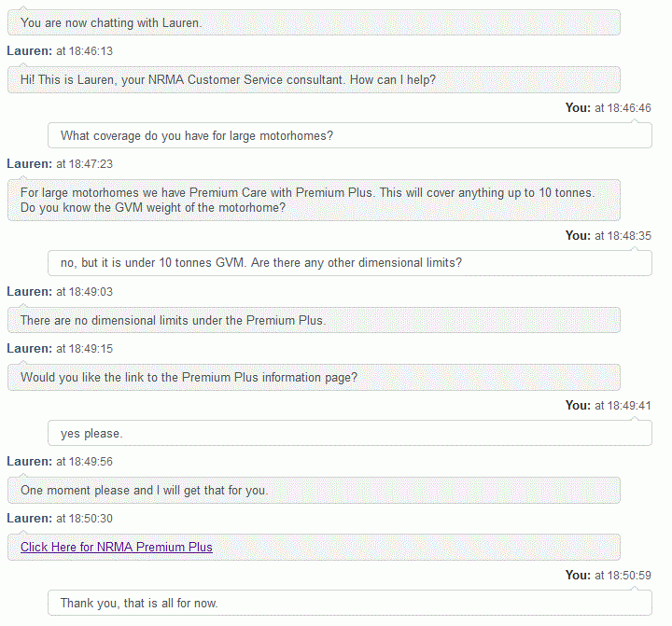Click the 'no dimensional limits' message bubble

tap(314, 320)
